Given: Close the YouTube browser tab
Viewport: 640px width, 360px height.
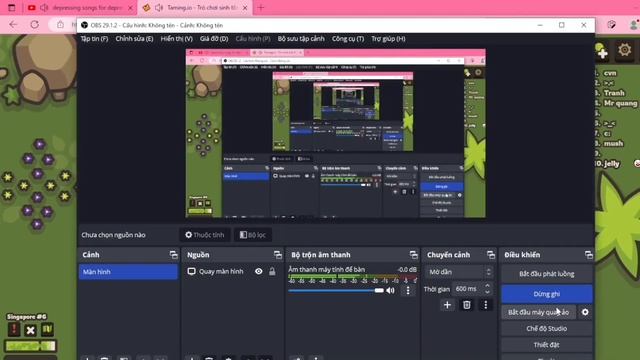Looking at the screenshot, I should point(130,8).
